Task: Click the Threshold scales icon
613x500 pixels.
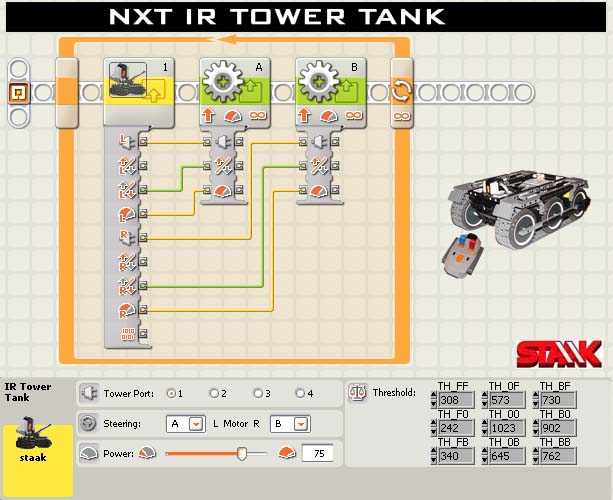Action: pyautogui.click(x=358, y=392)
